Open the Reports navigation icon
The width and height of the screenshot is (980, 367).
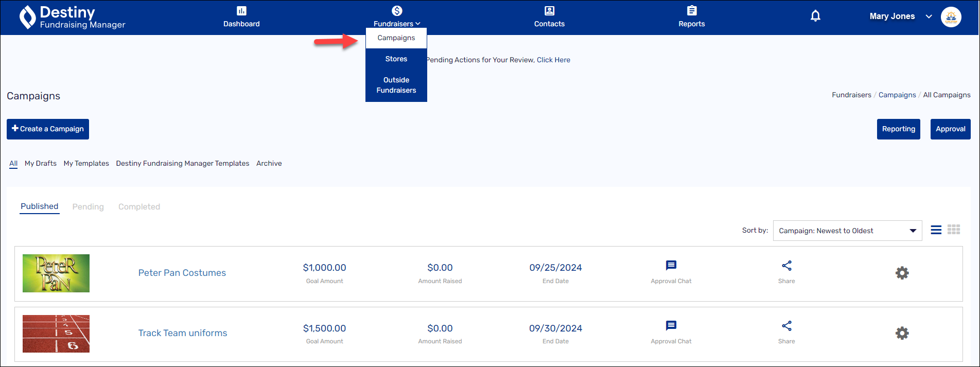pyautogui.click(x=691, y=11)
